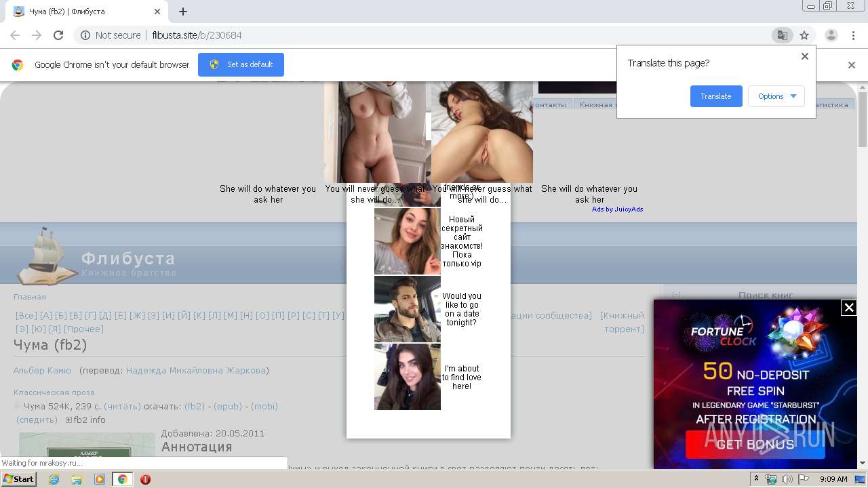This screenshot has height=488, width=868.
Task: Bookmark this page with the star icon
Action: coord(804,35)
